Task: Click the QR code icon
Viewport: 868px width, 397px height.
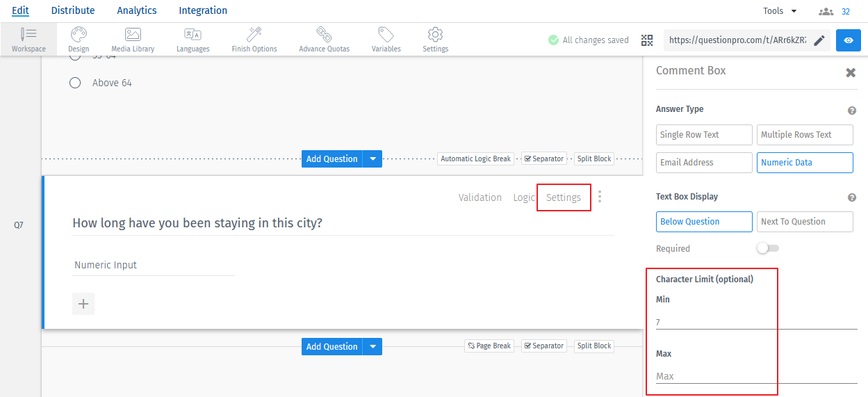Action: point(647,40)
